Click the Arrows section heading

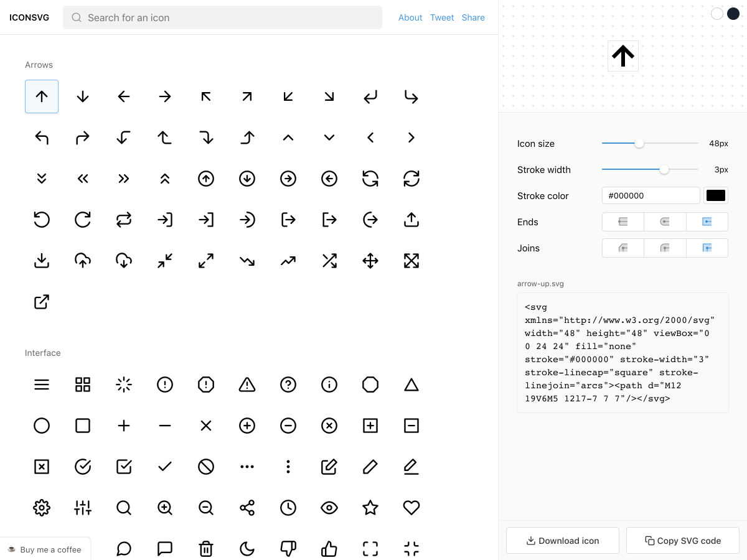[x=39, y=65]
